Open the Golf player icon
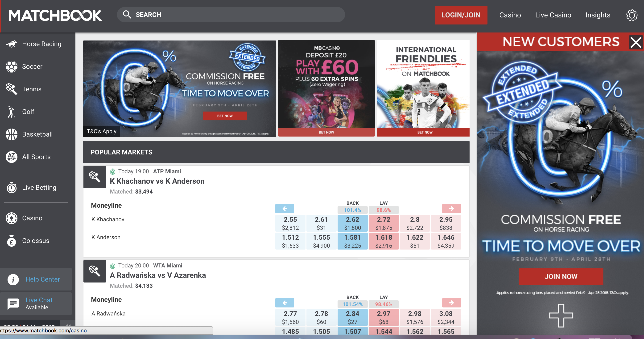 tap(12, 112)
